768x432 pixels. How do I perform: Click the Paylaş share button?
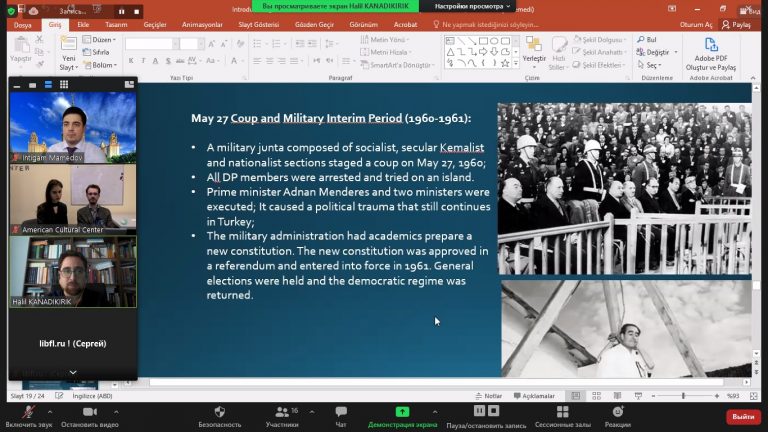coord(739,24)
